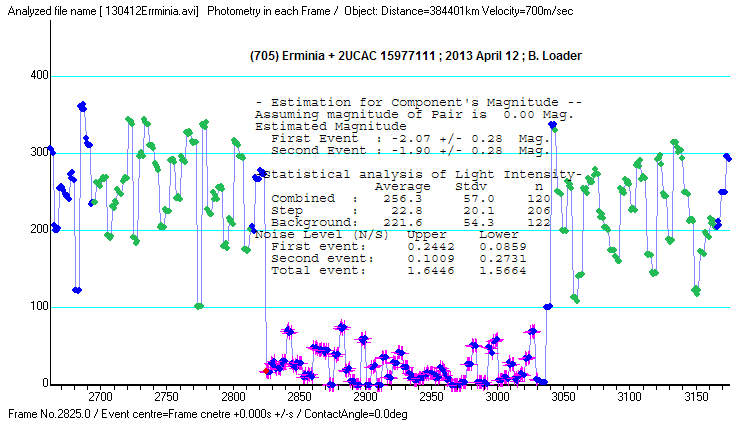Click the First event upper noise 0.2442
740x425 pixels.
431,247
